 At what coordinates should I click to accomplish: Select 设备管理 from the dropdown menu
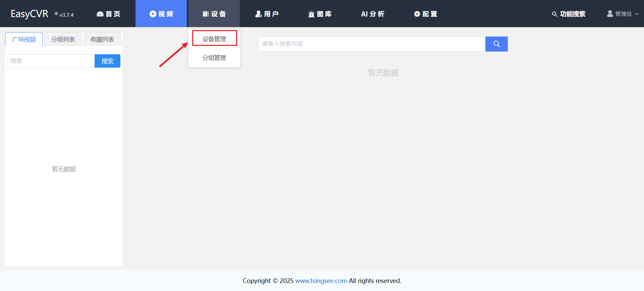coord(214,39)
